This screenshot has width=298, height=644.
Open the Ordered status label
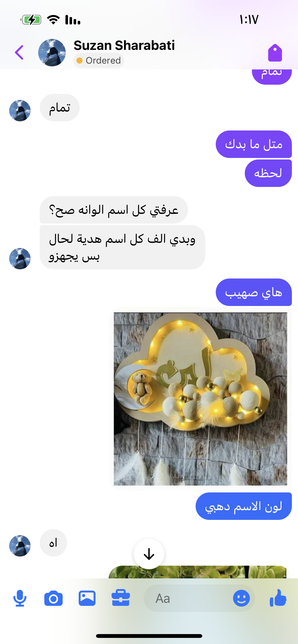99,61
